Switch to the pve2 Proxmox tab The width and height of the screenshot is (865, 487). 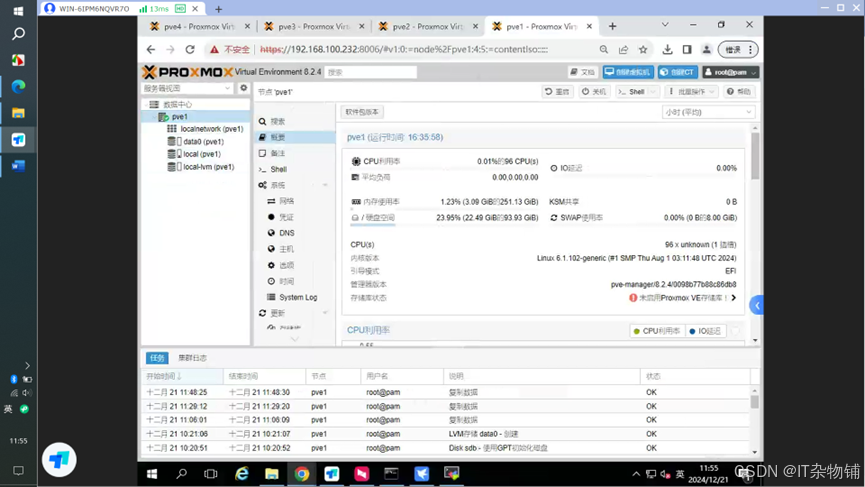coord(427,26)
